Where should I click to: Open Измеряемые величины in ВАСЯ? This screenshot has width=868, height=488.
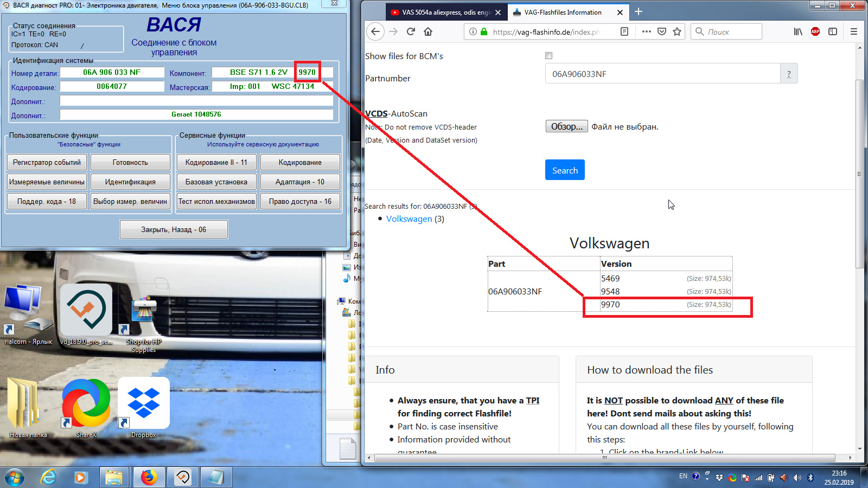(x=47, y=182)
